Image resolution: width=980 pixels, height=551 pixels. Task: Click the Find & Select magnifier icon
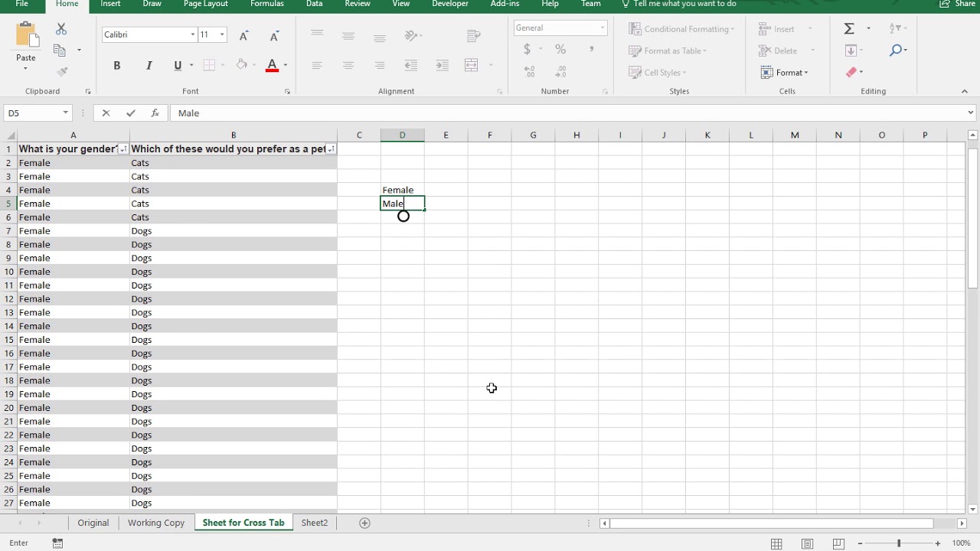(x=897, y=51)
